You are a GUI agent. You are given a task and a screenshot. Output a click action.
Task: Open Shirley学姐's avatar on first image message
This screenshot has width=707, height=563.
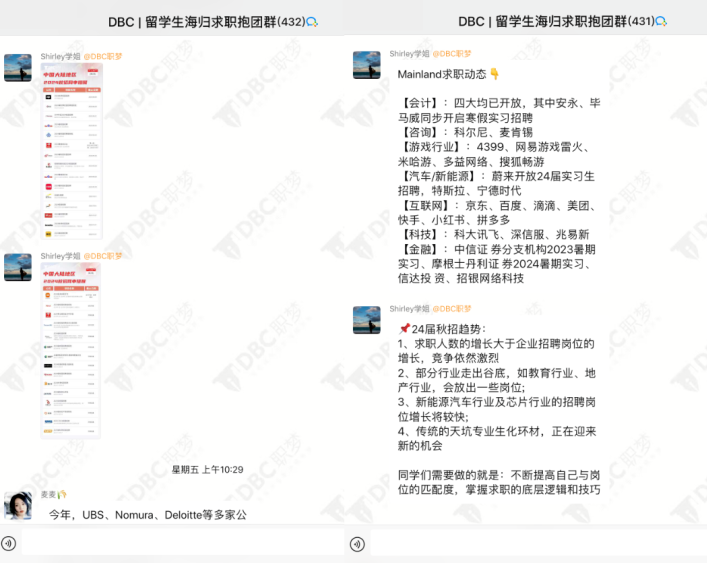(x=17, y=67)
